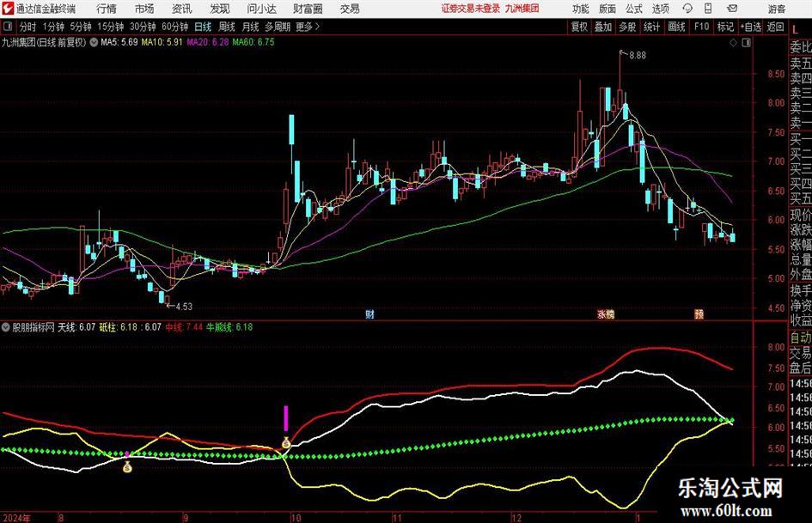Image resolution: width=812 pixels, height=523 pixels.
Task: Toggle the side panel icon above price axis
Action: pos(746,43)
